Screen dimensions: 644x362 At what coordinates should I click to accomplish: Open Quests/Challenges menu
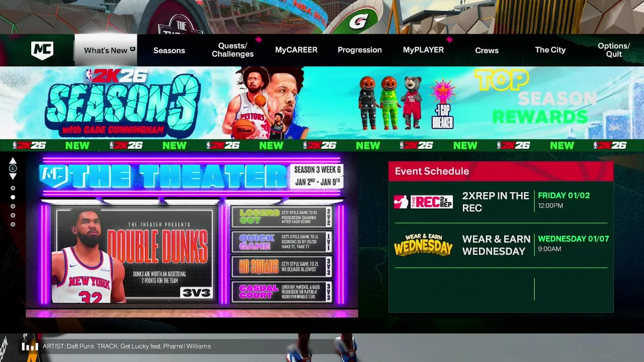click(232, 50)
